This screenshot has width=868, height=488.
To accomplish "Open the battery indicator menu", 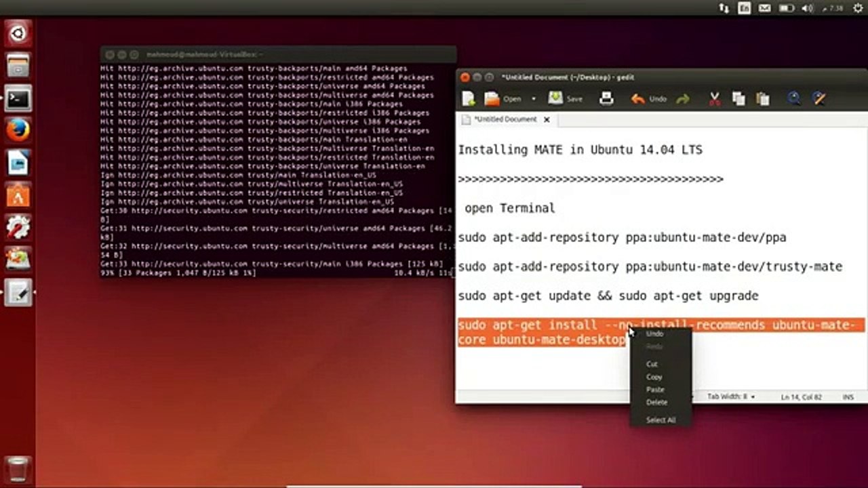I will coord(786,8).
